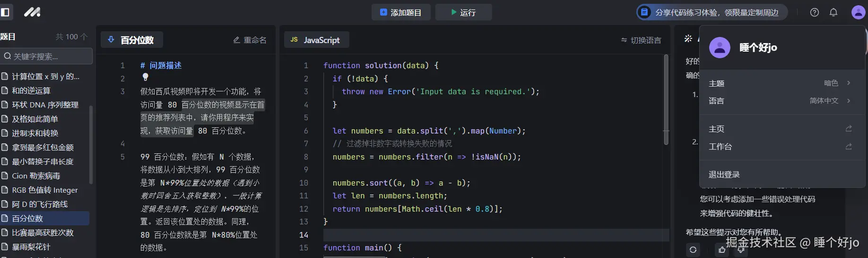Open the help question mark icon

pyautogui.click(x=814, y=12)
